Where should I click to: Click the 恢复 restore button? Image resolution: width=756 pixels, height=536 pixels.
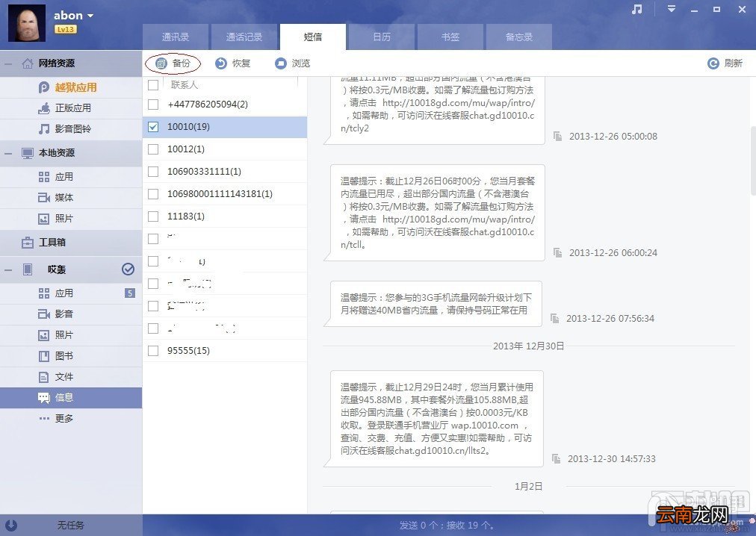pyautogui.click(x=232, y=63)
